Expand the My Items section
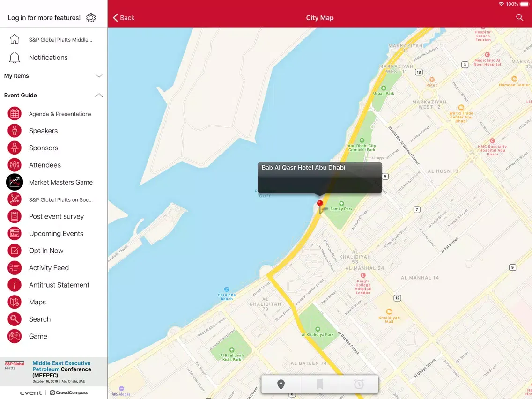Viewport: 532px width, 399px height. coord(99,76)
